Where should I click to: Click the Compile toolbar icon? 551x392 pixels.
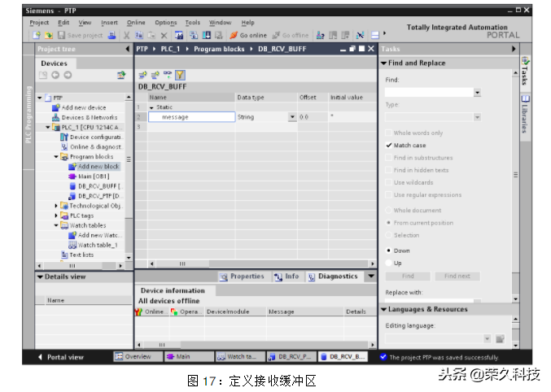194,35
